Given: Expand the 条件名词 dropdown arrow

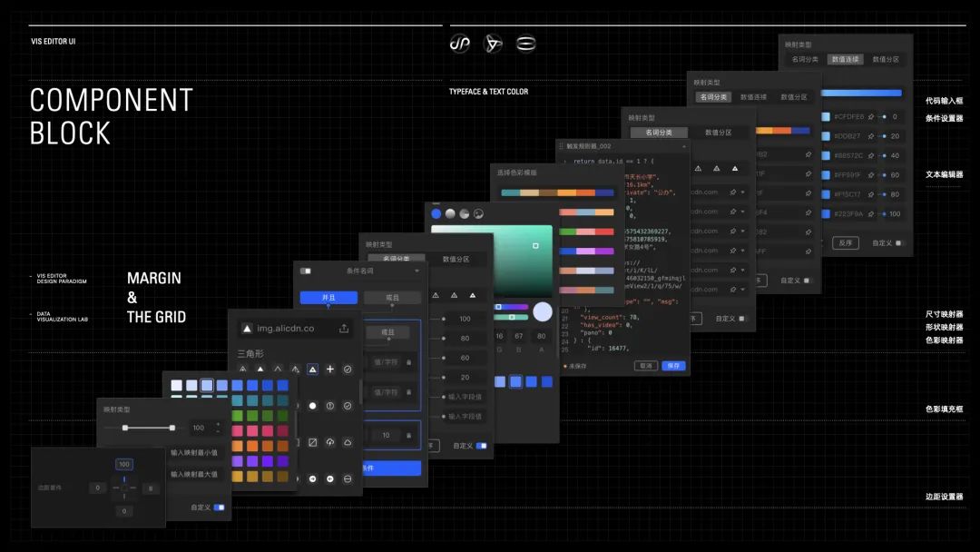Looking at the screenshot, I should coord(416,271).
